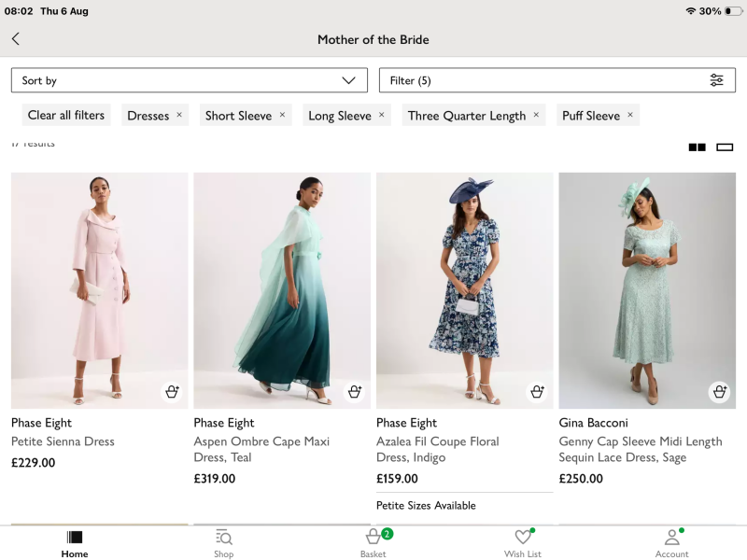The height and width of the screenshot is (560, 747).
Task: Open the sage lace dress photo
Action: [x=647, y=290]
